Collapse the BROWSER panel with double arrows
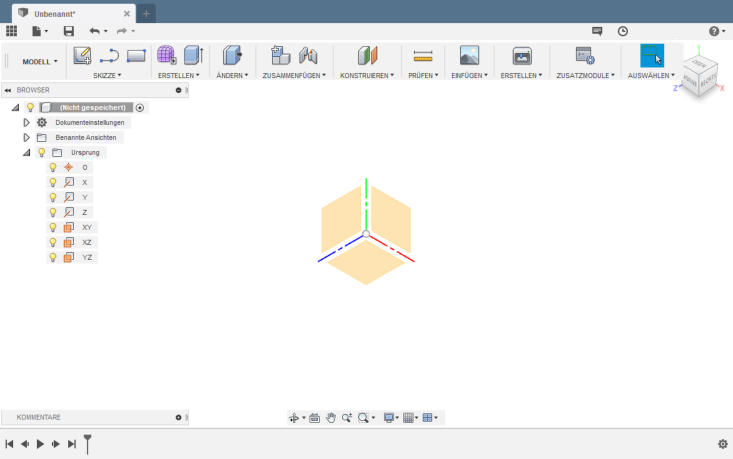Viewport: 733px width, 459px height. pos(7,90)
